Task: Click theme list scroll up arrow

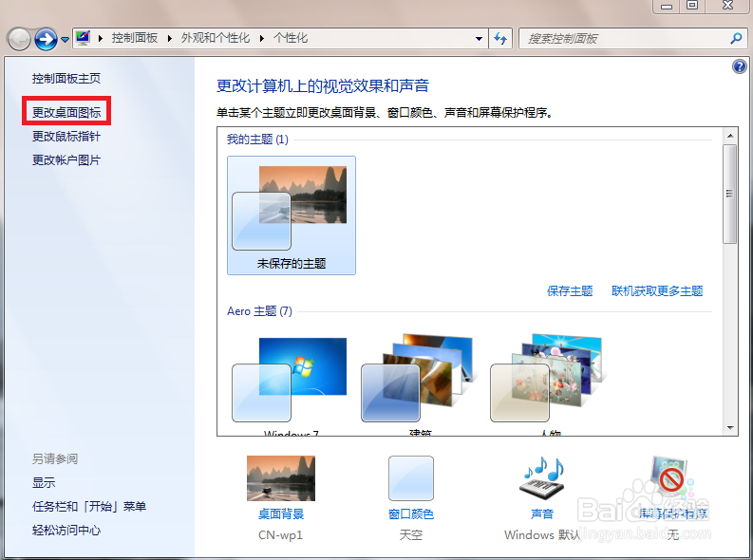Action: pyautogui.click(x=730, y=136)
